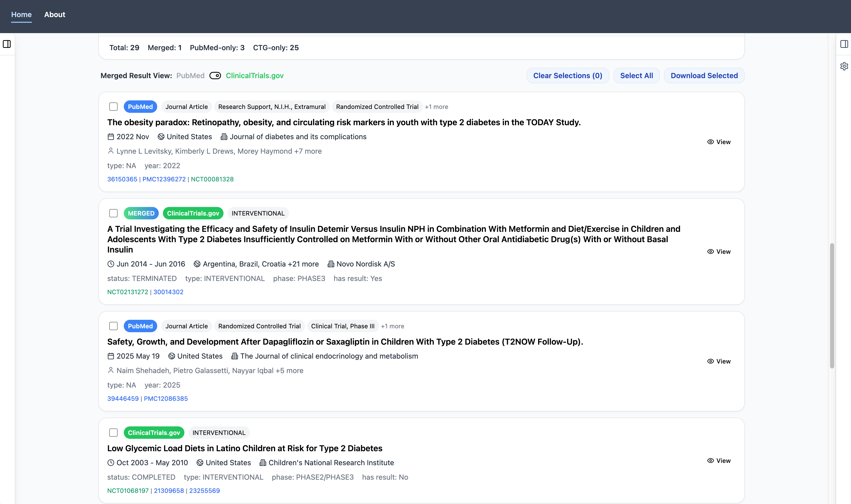851x504 pixels.
Task: Open the settings gear icon
Action: point(844,66)
